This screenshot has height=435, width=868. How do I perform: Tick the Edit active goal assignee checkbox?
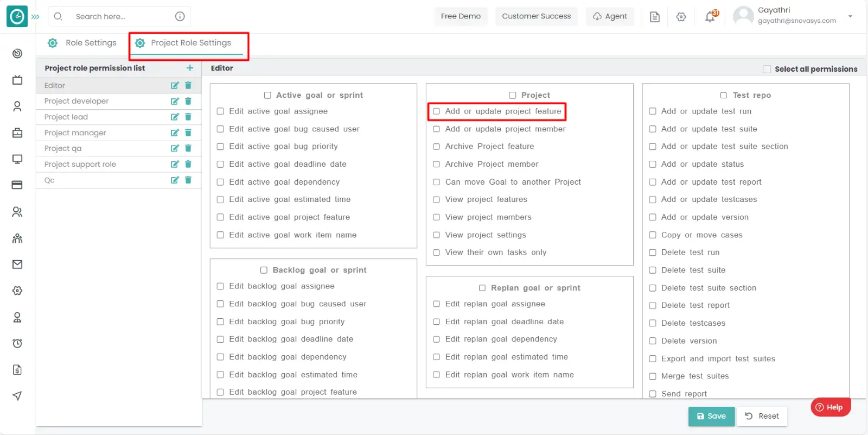click(220, 111)
